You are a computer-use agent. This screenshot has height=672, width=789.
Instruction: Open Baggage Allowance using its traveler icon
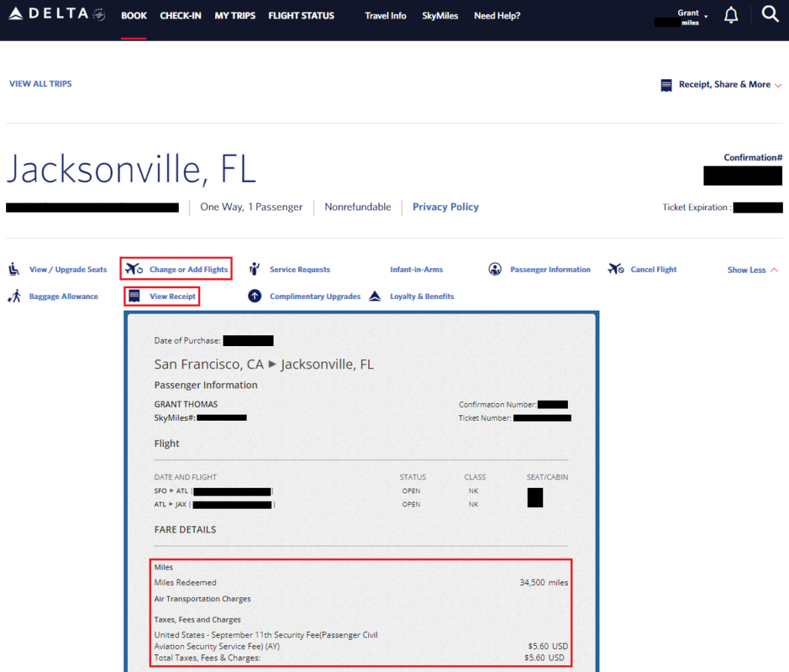[x=13, y=296]
